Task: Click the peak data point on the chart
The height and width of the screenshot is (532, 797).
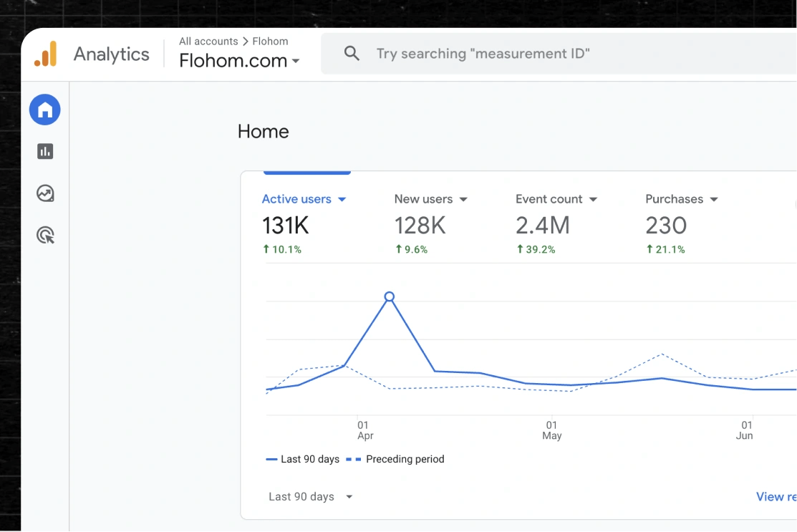Action: coord(390,296)
